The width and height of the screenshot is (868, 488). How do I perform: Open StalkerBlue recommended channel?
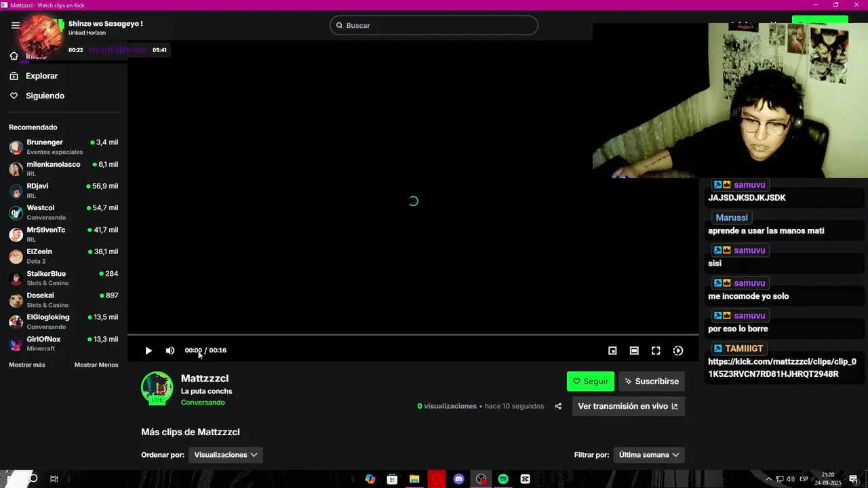pyautogui.click(x=64, y=278)
